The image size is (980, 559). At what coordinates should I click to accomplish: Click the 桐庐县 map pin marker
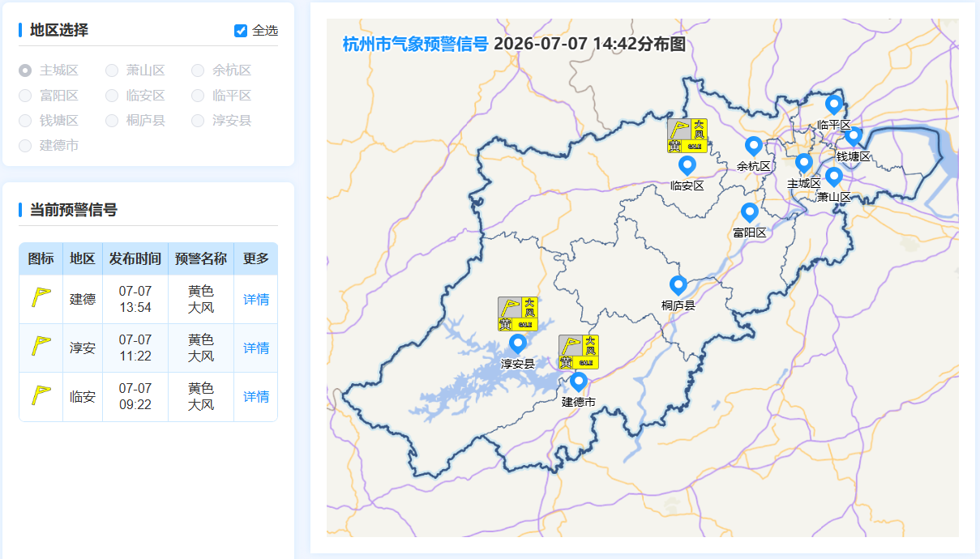coord(678,286)
